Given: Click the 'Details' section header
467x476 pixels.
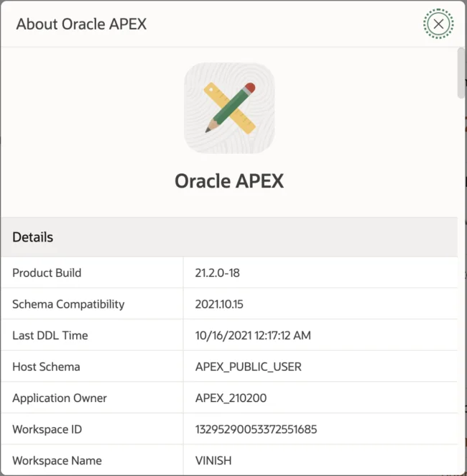Looking at the screenshot, I should tap(33, 237).
